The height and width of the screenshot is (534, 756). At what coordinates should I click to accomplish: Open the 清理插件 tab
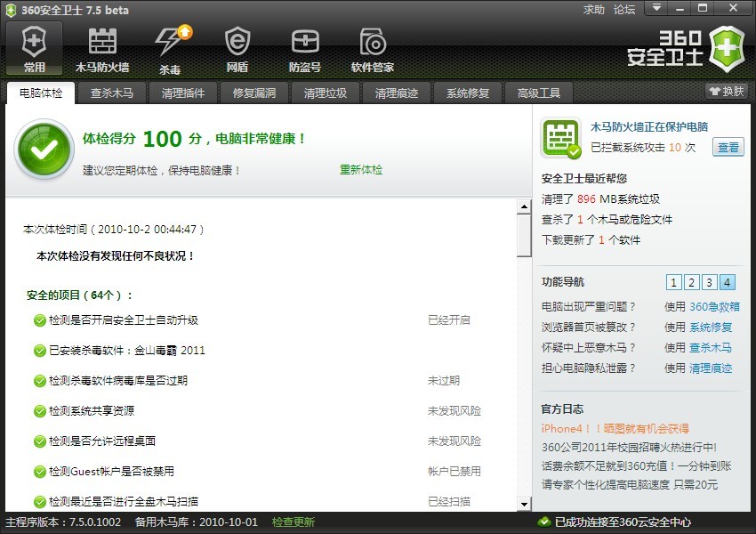click(x=183, y=93)
